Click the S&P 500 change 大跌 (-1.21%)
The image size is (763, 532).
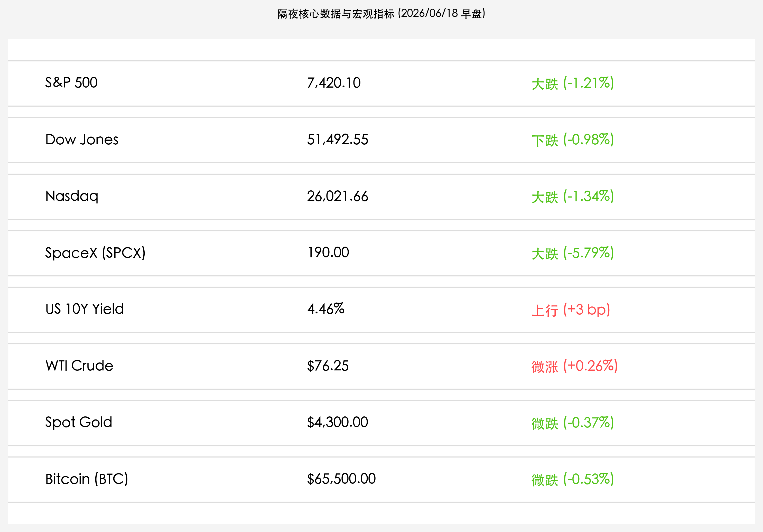tap(573, 83)
